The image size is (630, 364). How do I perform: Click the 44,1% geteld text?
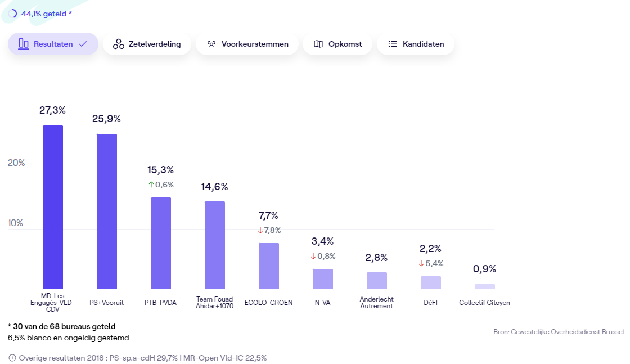click(46, 13)
